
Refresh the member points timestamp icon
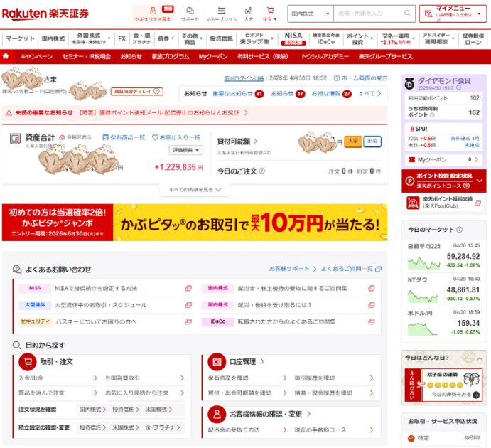(x=459, y=87)
